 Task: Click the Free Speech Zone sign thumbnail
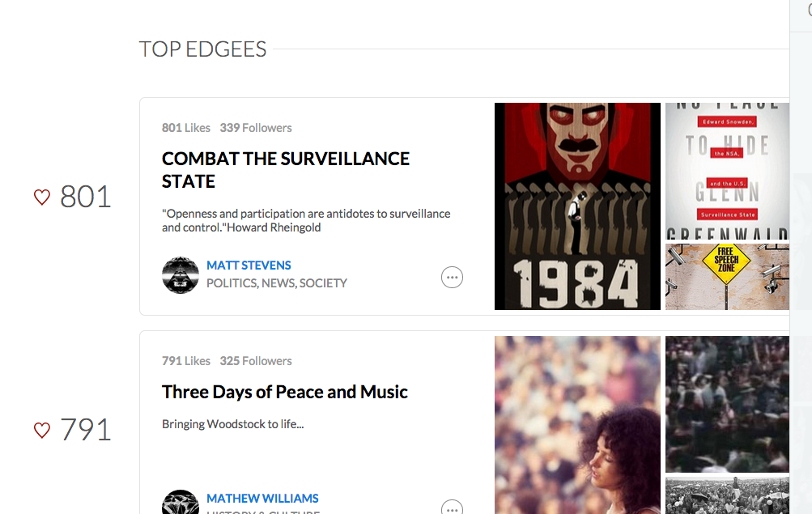coord(727,277)
